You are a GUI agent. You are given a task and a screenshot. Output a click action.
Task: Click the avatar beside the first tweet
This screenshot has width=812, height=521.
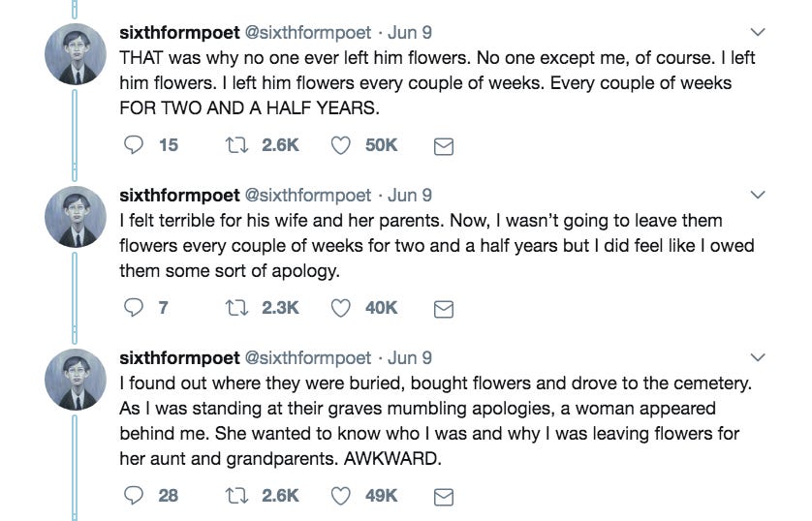tap(76, 54)
